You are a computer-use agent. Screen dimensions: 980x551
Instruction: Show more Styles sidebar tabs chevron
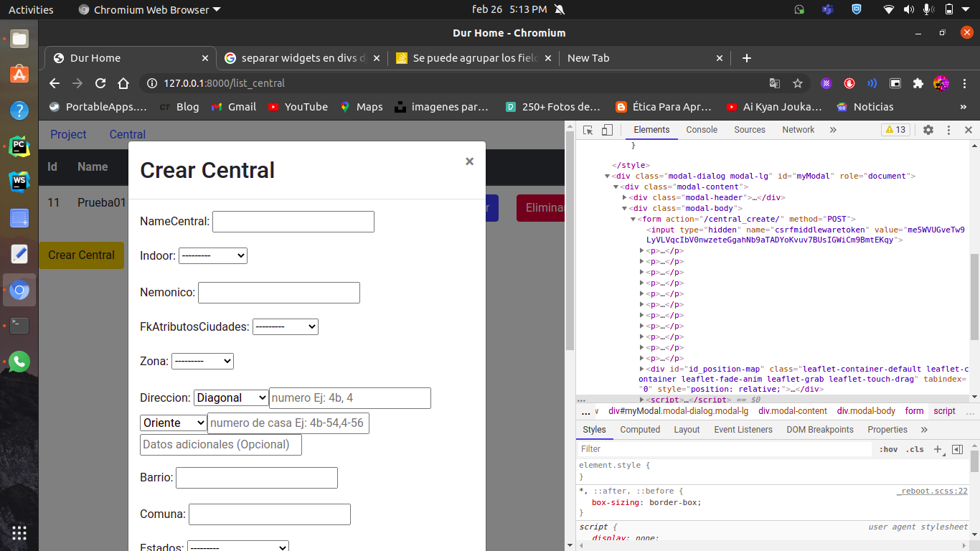[924, 430]
